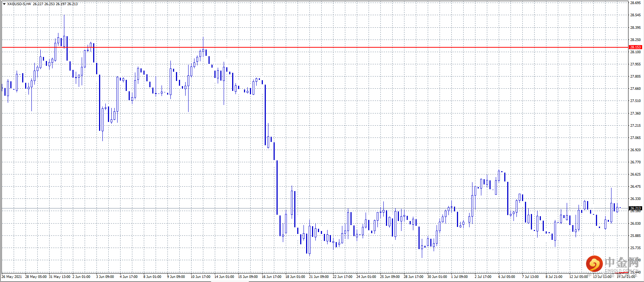Click the "27.065" price axis label
The image size is (644, 282).
[635, 138]
